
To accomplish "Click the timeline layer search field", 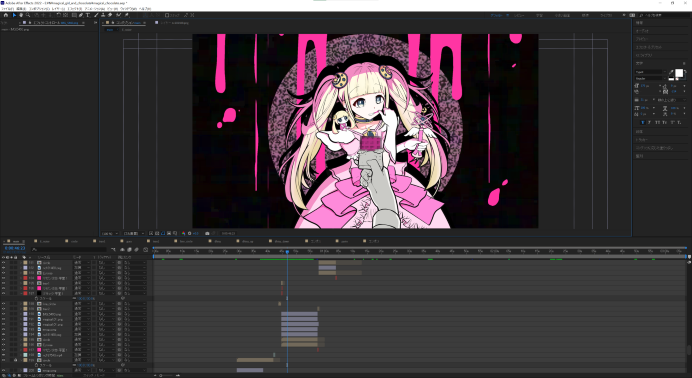I will tap(69, 250).
